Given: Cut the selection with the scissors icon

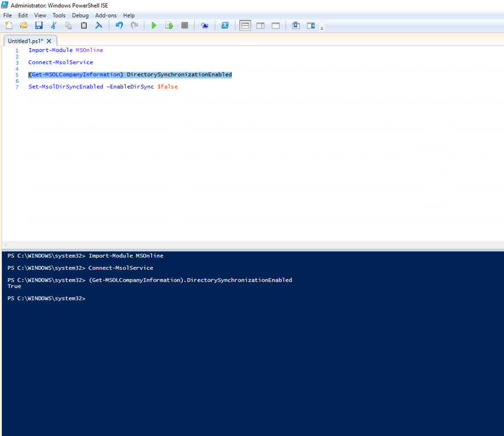Looking at the screenshot, I should coord(54,26).
